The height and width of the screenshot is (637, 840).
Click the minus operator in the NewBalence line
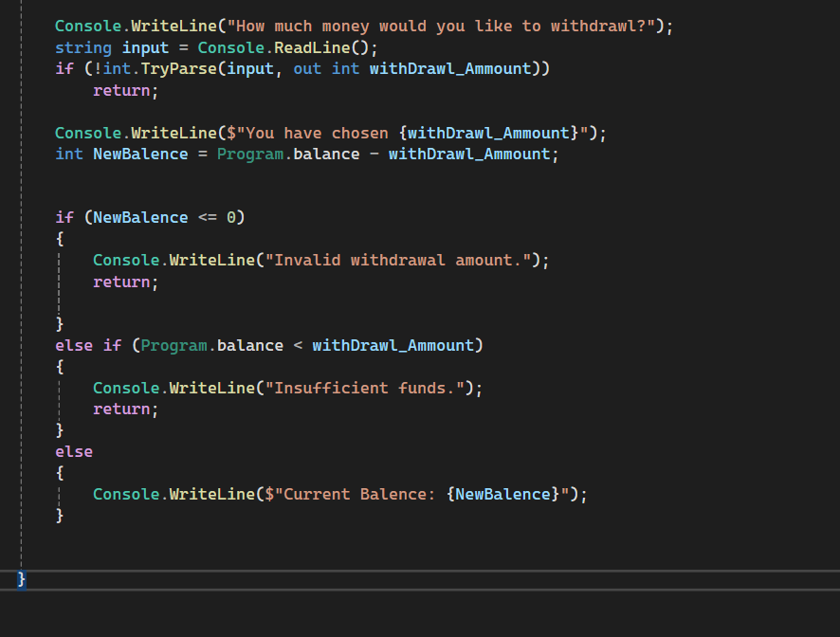point(374,155)
